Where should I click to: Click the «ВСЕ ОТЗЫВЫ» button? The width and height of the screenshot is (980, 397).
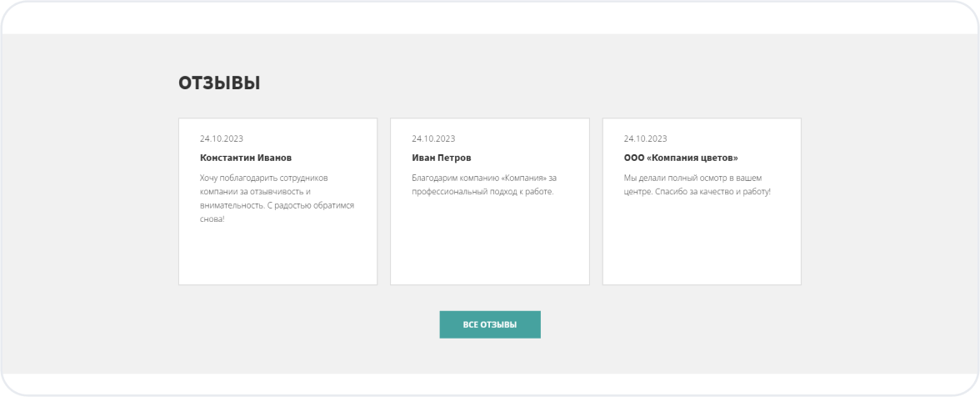point(490,324)
